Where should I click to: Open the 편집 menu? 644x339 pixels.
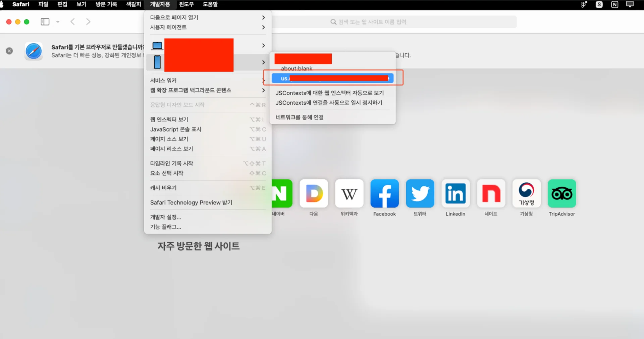62,4
